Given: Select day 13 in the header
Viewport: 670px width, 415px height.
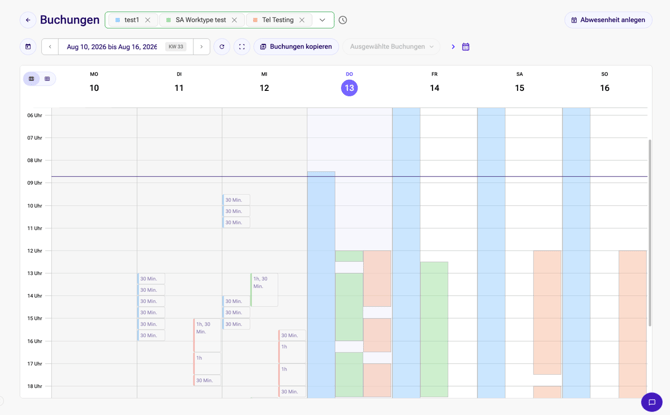Looking at the screenshot, I should point(349,88).
